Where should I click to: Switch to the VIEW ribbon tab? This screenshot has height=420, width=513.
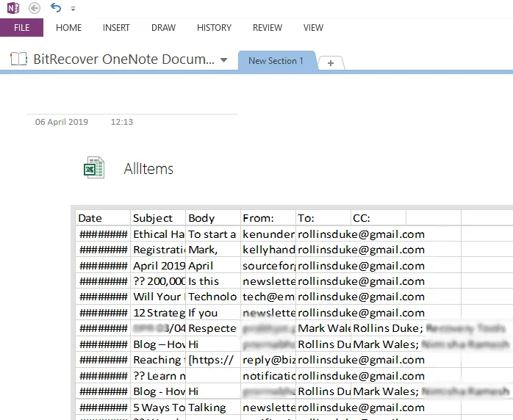[x=313, y=28]
